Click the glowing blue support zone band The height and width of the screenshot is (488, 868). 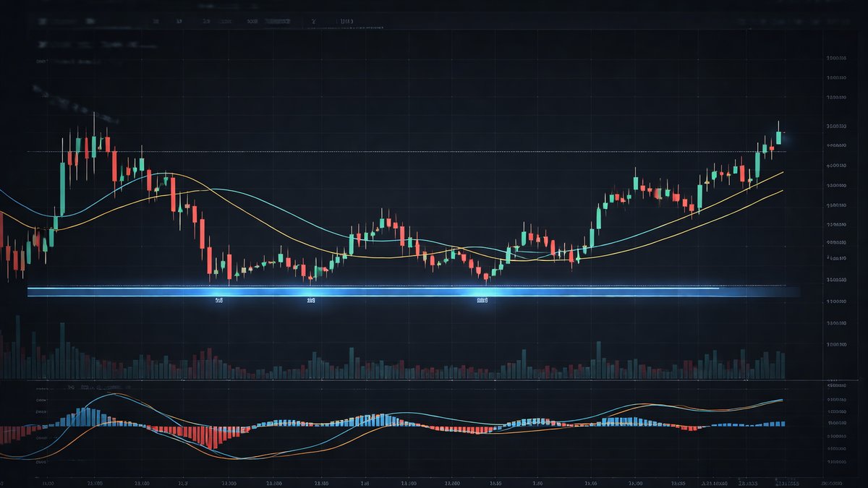coord(412,291)
